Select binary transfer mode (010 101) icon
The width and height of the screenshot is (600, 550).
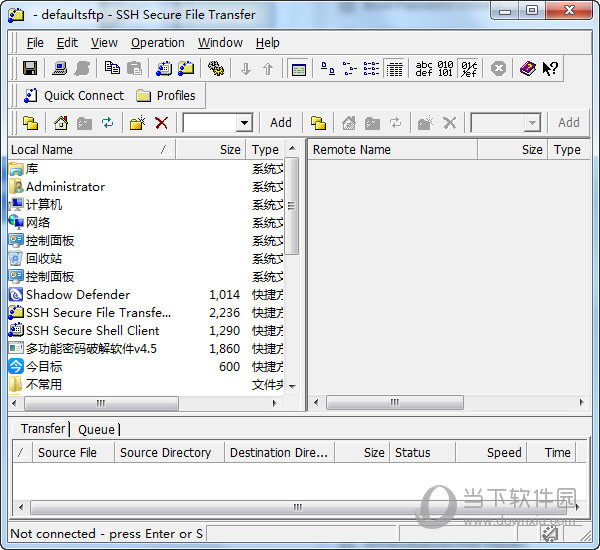(446, 69)
